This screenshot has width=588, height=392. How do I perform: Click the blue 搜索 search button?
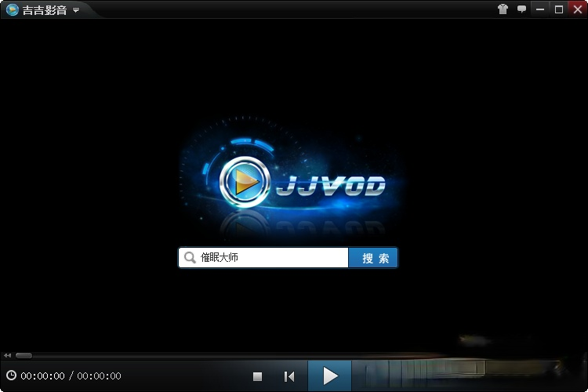coord(373,257)
